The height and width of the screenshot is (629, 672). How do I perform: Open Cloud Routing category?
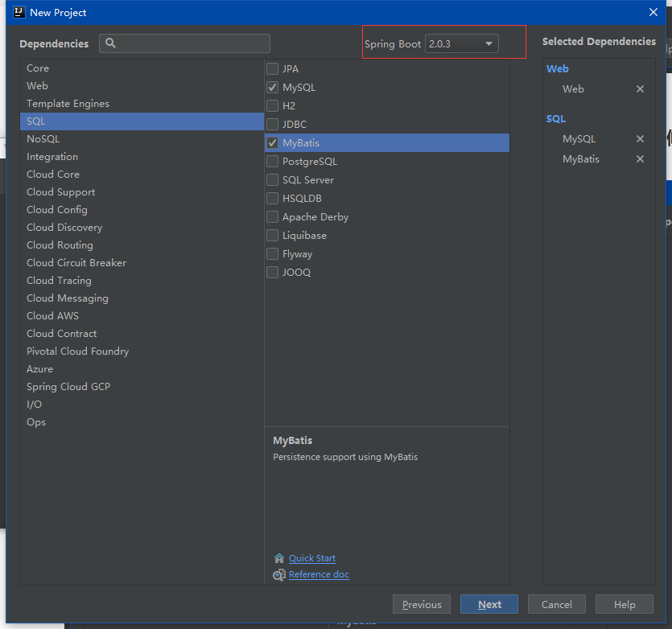[142, 245]
